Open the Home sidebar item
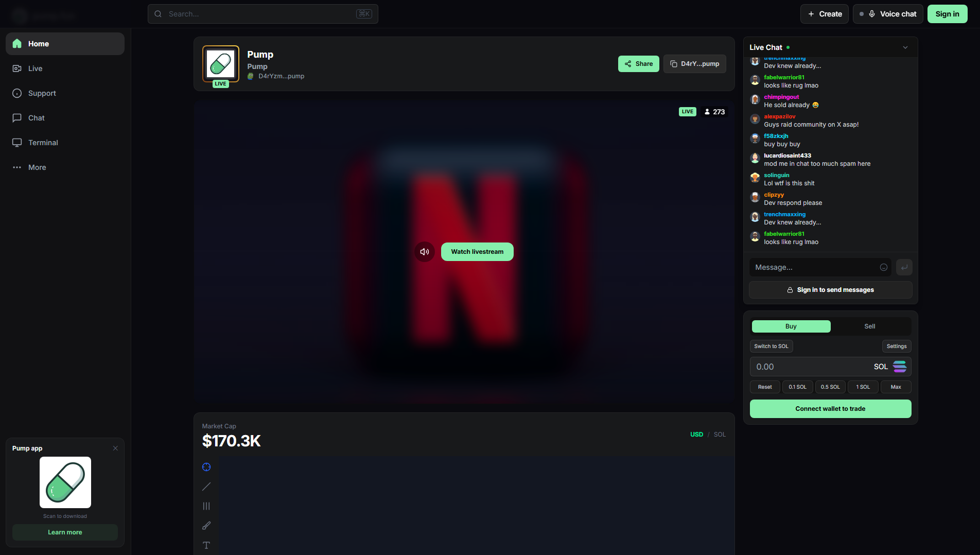Screen dimensions: 980x555 pos(65,44)
